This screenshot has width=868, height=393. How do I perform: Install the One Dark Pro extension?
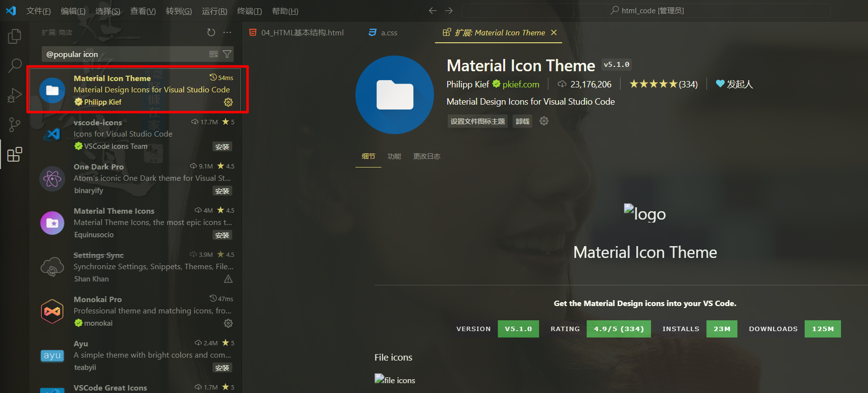pyautogui.click(x=222, y=191)
